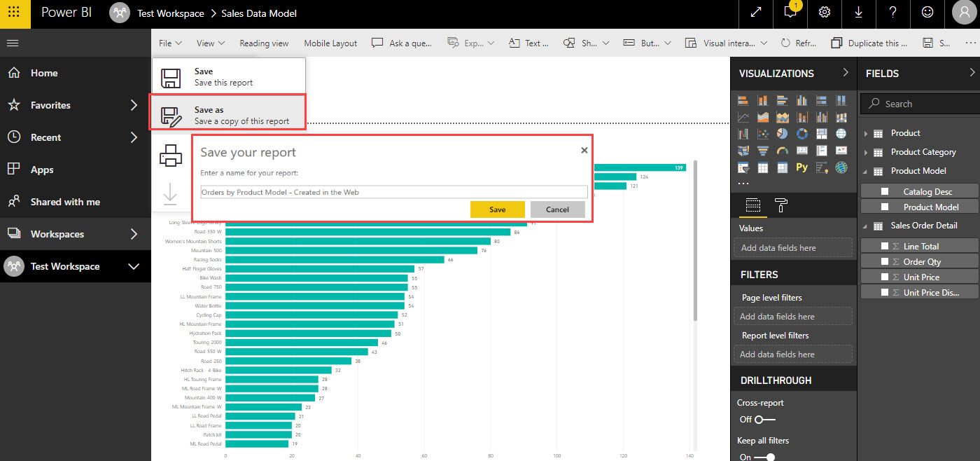Check the Line Total field

pyautogui.click(x=885, y=246)
